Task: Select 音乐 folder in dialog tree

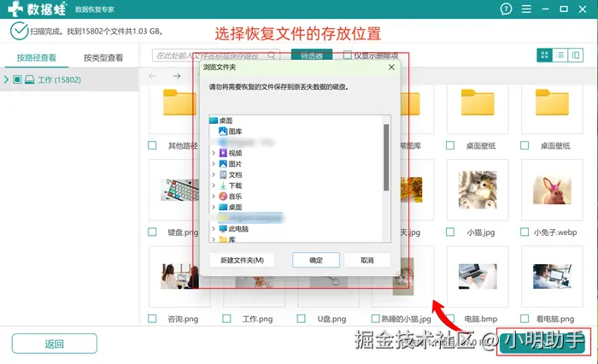Action: (x=230, y=197)
